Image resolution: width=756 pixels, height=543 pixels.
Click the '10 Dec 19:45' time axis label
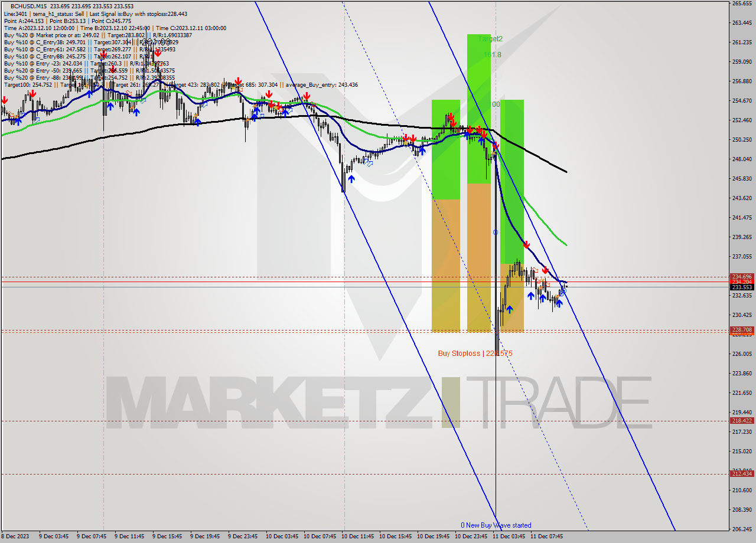pos(433,537)
